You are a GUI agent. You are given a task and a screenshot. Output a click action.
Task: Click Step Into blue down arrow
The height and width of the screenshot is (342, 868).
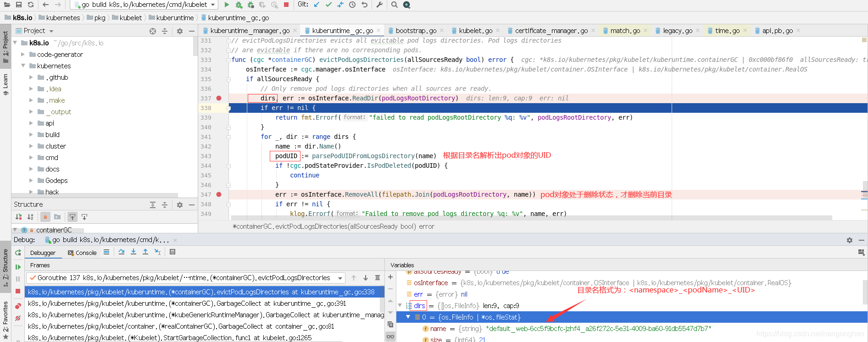[x=134, y=252]
